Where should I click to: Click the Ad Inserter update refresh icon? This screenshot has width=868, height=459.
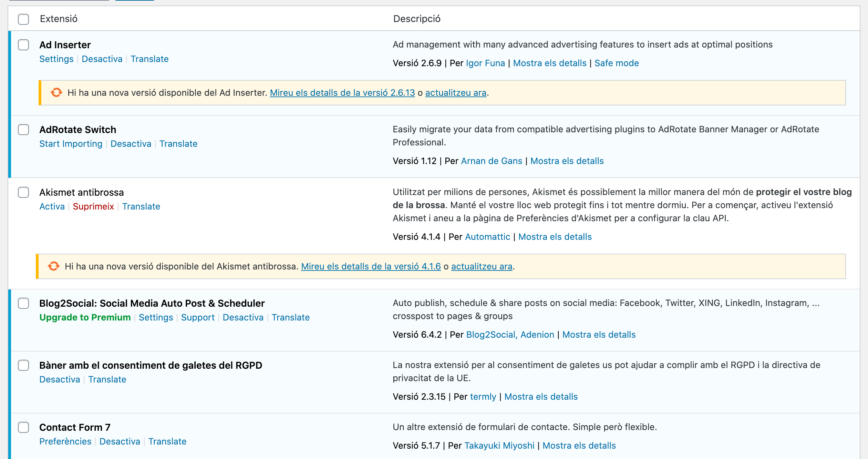tap(56, 92)
